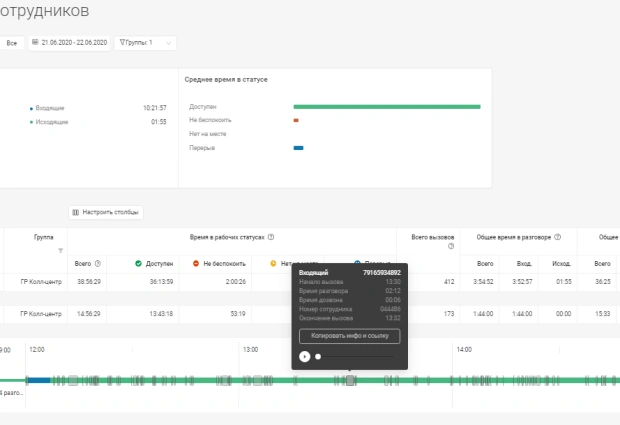The height and width of the screenshot is (425, 620).
Task: Click the orange 'Нет на месте' status icon
Action: click(272, 263)
